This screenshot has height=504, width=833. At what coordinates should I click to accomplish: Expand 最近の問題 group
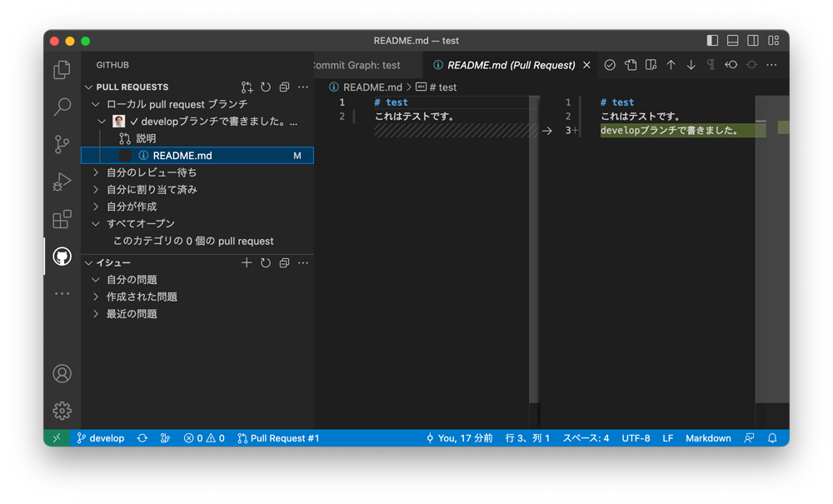click(96, 314)
